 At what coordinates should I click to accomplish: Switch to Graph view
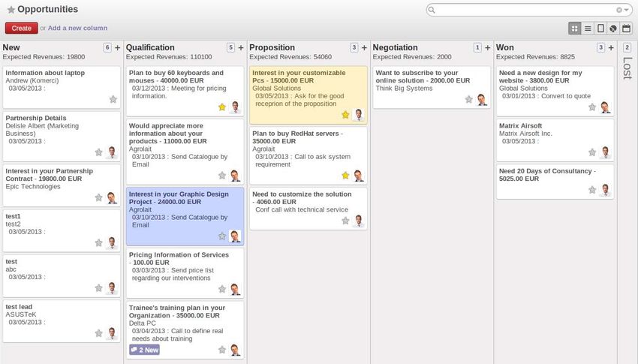pos(613,29)
